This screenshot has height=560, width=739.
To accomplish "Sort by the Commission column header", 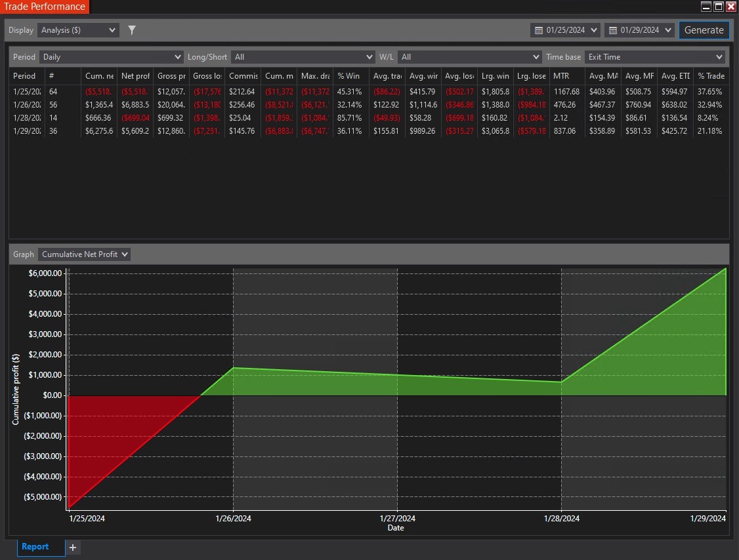I will 243,76.
